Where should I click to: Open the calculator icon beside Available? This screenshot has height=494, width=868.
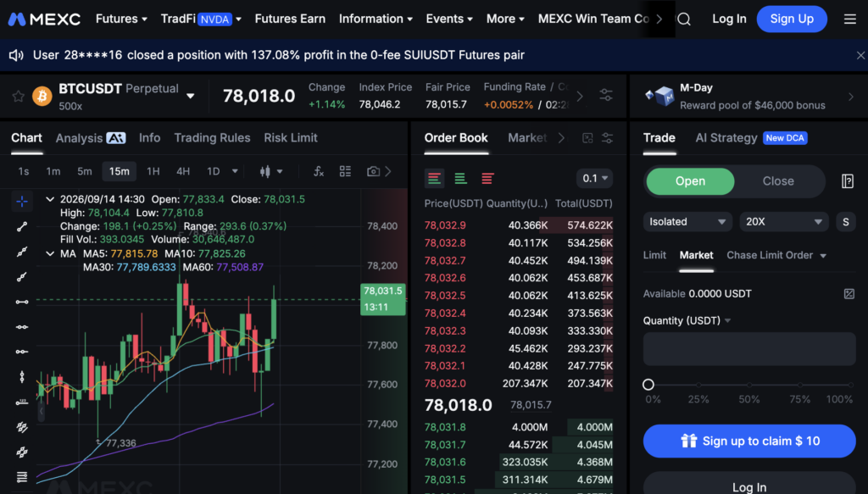849,294
